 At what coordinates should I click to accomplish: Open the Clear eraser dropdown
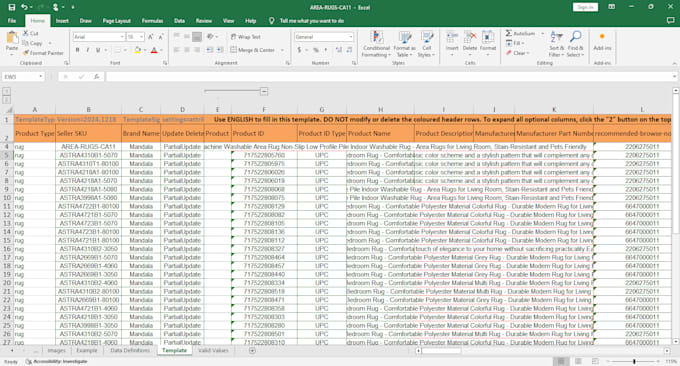coord(518,53)
